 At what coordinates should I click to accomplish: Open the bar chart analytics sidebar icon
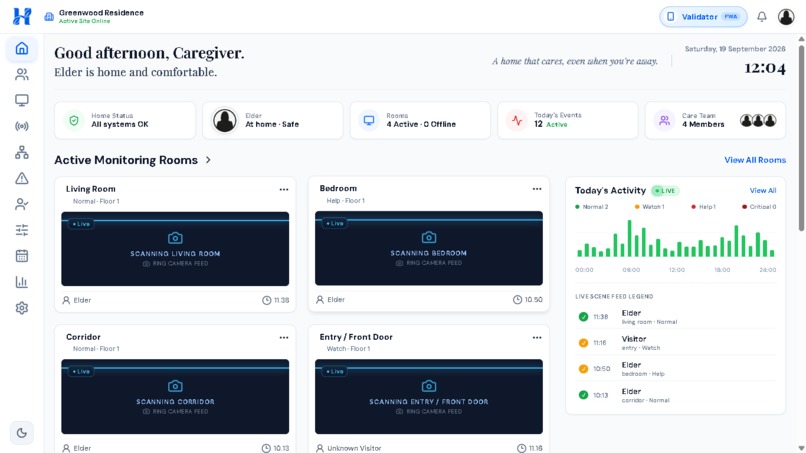coord(22,282)
